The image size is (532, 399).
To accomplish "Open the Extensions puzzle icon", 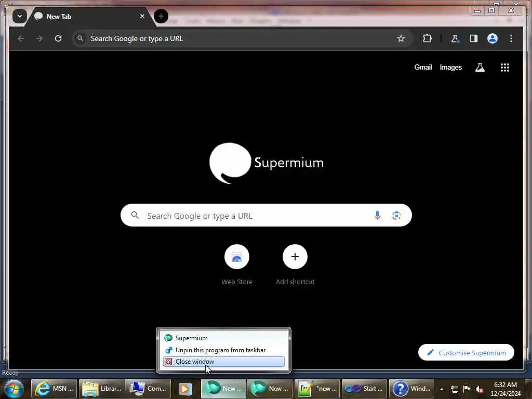I will point(427,38).
